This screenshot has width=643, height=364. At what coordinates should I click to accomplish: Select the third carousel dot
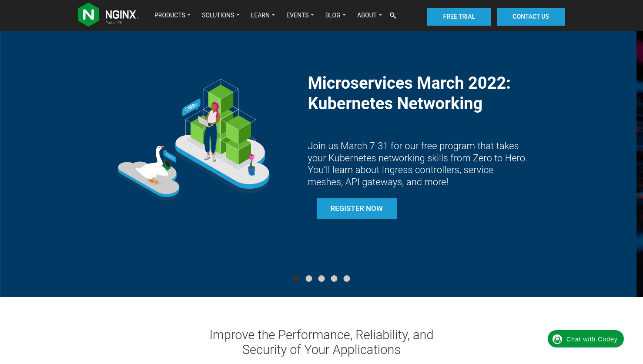pos(321,278)
